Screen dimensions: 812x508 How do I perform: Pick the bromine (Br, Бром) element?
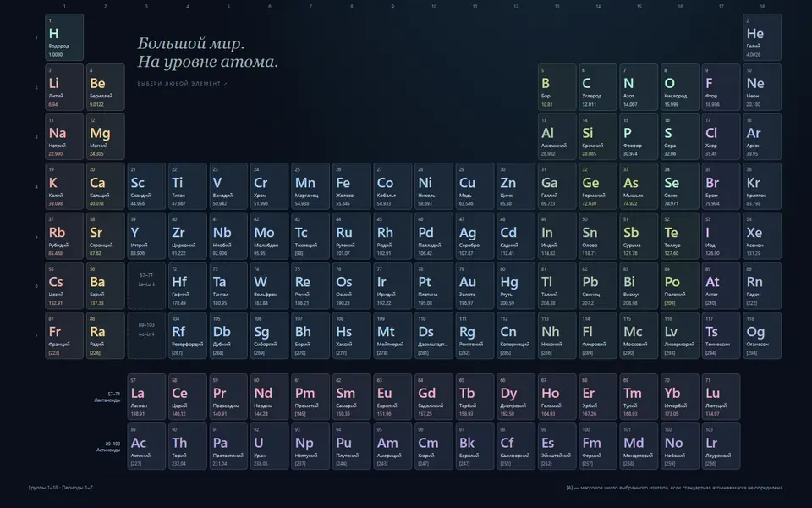tap(721, 186)
